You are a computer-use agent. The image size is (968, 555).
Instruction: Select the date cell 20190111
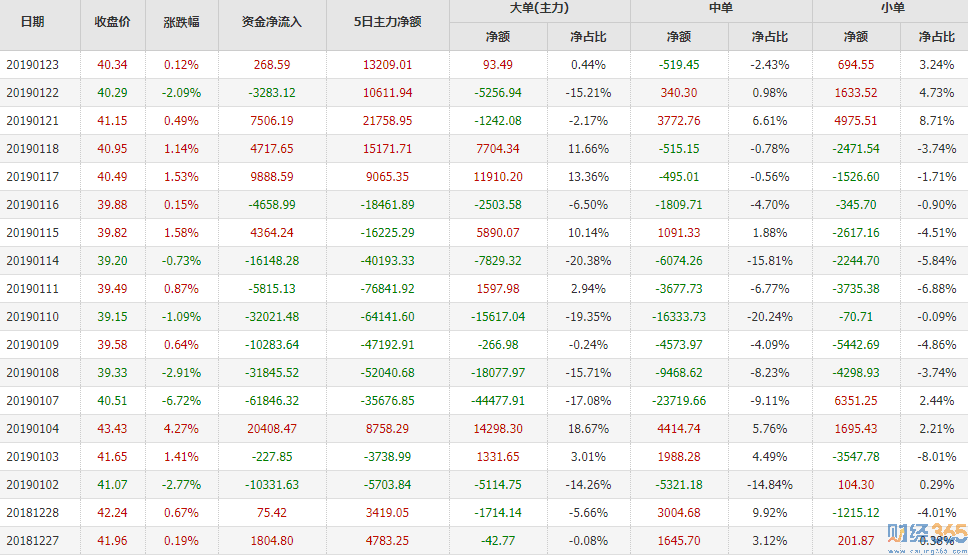(33, 289)
